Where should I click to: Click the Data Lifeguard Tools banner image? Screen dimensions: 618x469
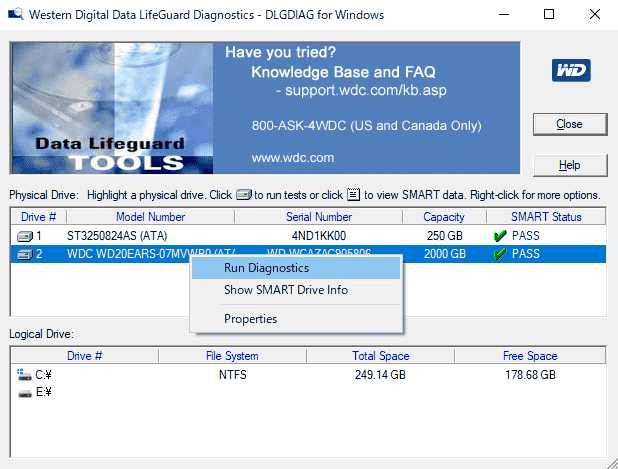click(113, 108)
